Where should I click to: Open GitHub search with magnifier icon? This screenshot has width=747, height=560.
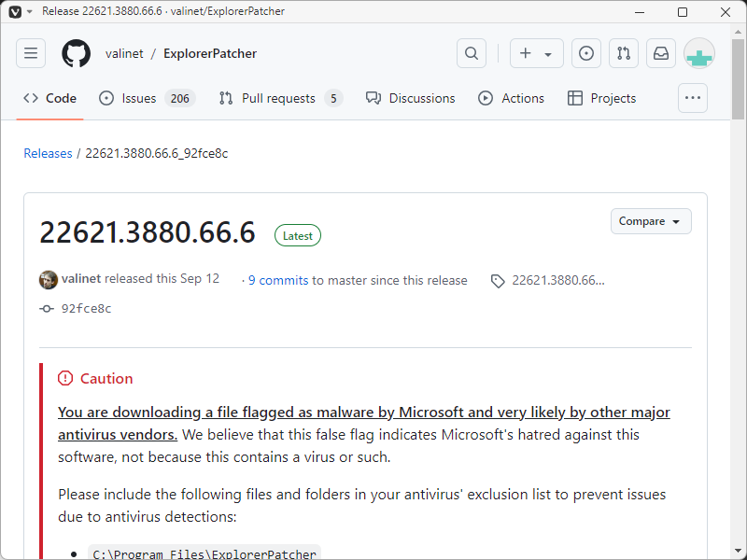[x=472, y=53]
